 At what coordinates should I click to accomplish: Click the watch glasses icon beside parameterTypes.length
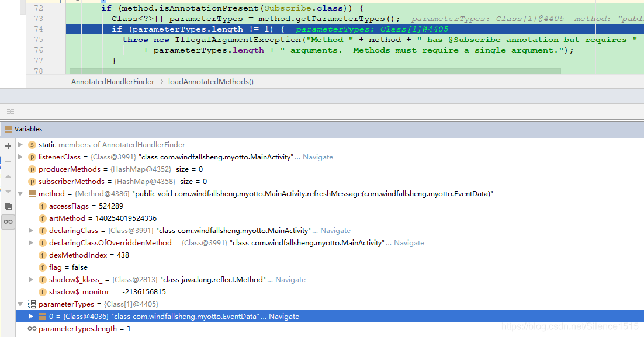[x=32, y=329]
